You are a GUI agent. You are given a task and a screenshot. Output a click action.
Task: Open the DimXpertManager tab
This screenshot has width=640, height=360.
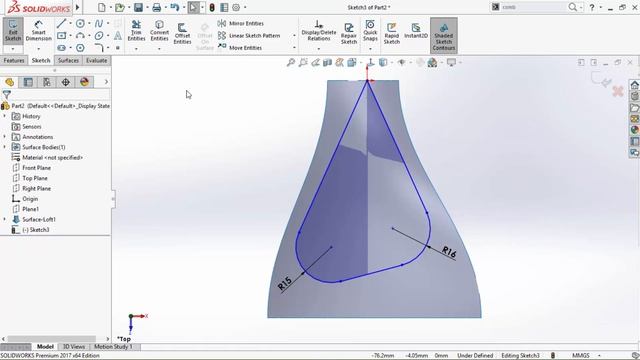[x=66, y=82]
